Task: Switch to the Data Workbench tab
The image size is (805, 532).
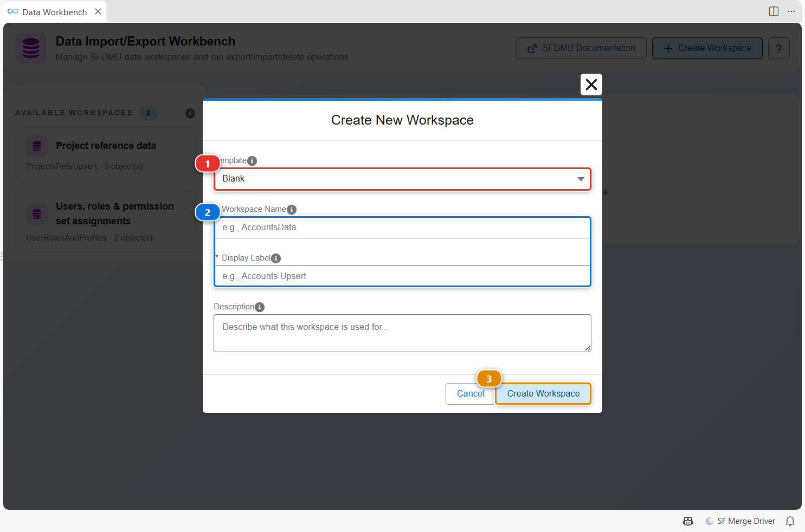Action: pyautogui.click(x=54, y=12)
